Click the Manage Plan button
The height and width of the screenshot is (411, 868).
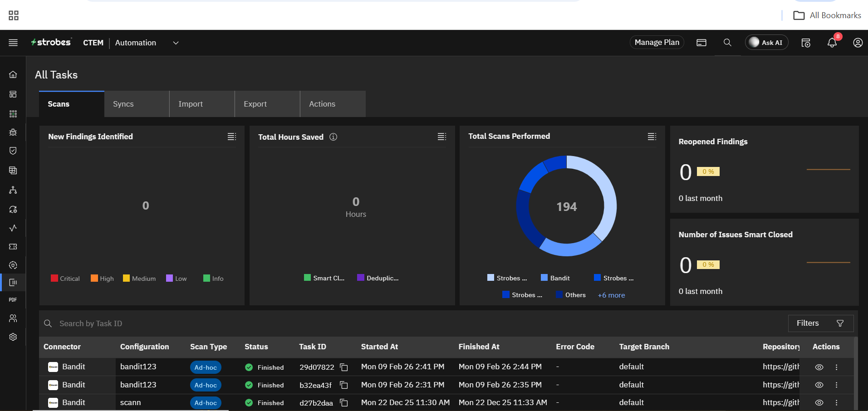point(657,42)
